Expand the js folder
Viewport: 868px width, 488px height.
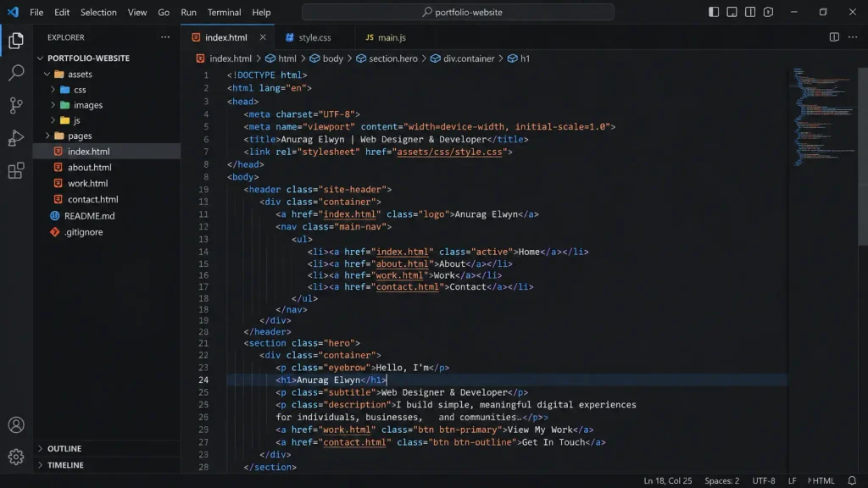tap(53, 120)
